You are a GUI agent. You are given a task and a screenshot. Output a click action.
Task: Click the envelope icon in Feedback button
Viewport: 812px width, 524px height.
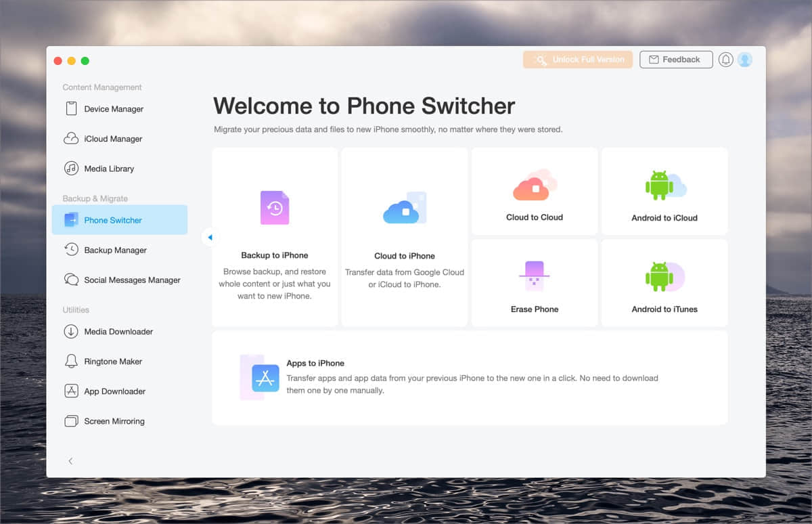point(654,60)
